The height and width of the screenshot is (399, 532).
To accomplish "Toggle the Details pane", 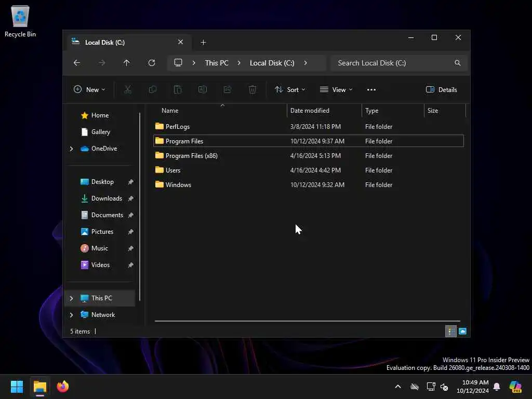I will coord(442,89).
